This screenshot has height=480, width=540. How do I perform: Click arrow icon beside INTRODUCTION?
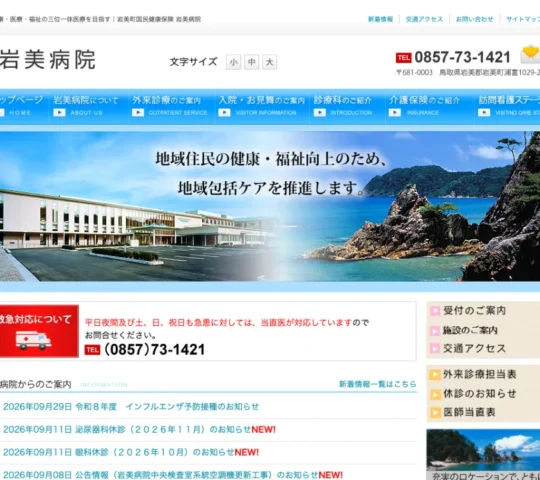tap(320, 113)
